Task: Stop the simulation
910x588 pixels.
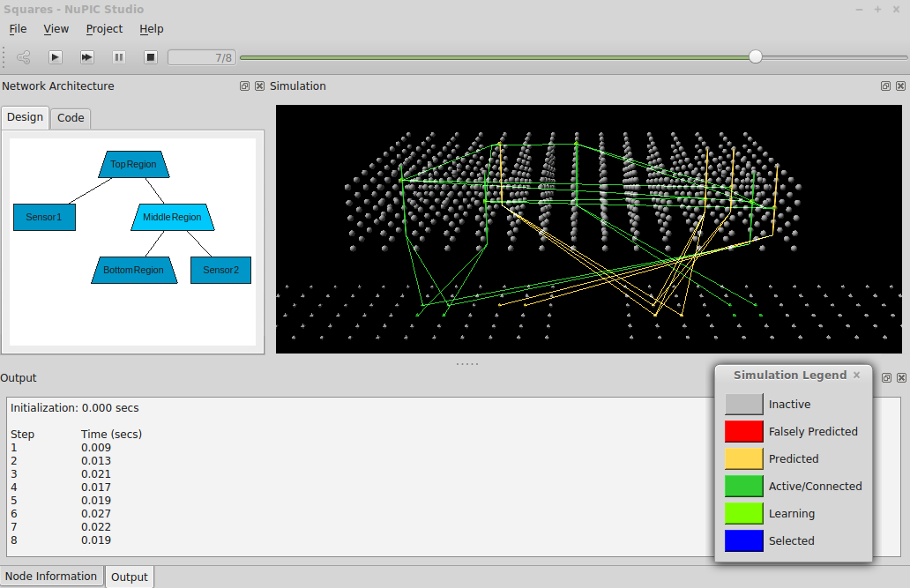Action: tap(151, 57)
